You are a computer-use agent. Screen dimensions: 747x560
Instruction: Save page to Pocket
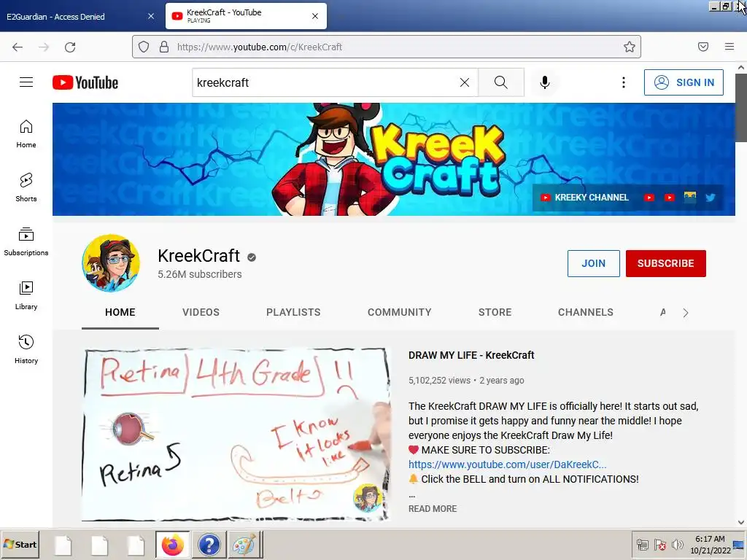click(x=703, y=47)
